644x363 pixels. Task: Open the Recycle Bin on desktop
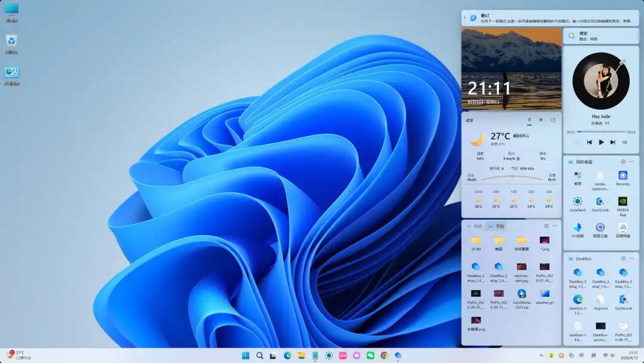11,44
